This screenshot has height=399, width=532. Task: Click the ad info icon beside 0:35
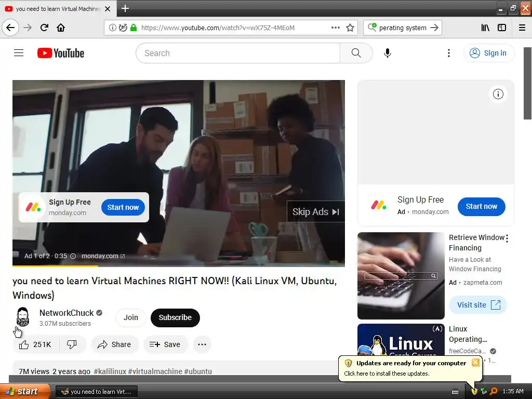(x=73, y=256)
